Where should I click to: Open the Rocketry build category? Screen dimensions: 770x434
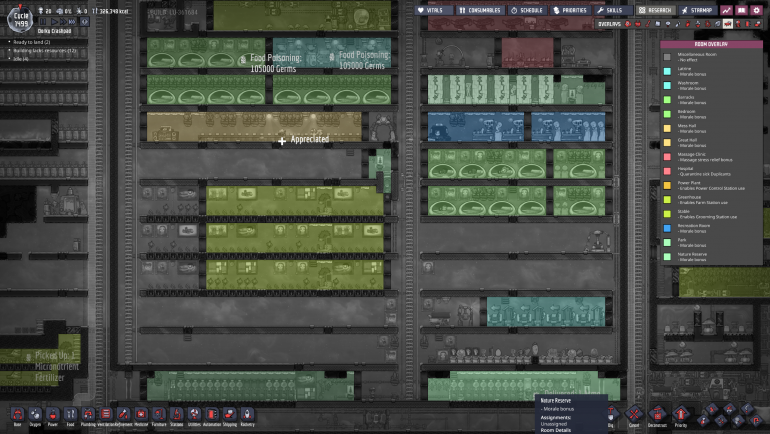tap(247, 415)
